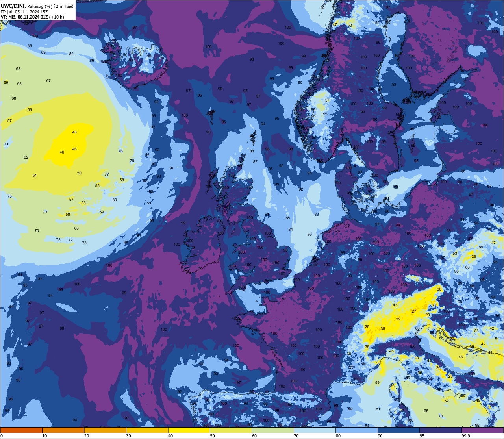Click the '27' humidity value
Image resolution: width=504 pixels, height=439 pixels.
tap(414, 311)
